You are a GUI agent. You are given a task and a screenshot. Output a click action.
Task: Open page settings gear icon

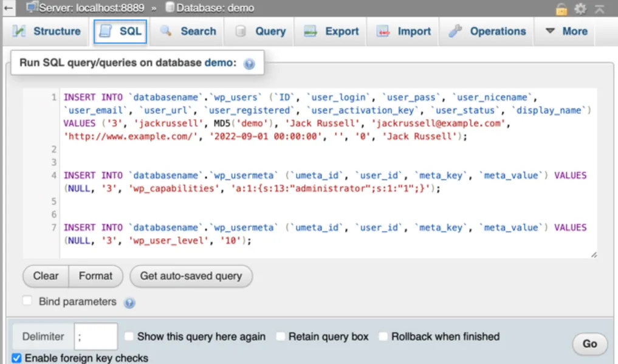580,9
